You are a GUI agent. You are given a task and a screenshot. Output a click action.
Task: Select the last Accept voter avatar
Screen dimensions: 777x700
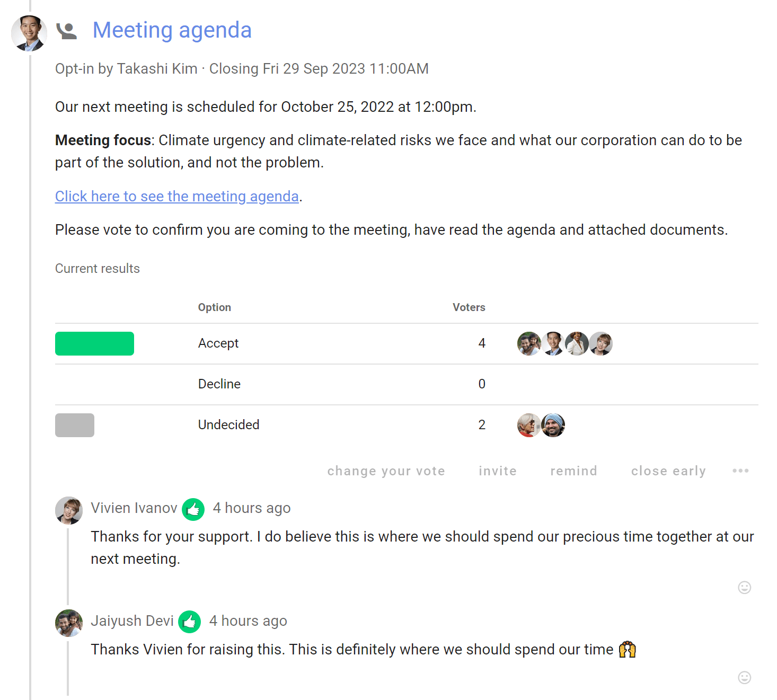pos(601,343)
